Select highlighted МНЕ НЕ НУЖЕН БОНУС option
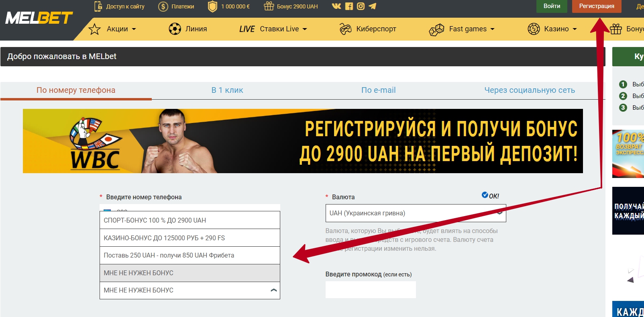Viewport: 644px width, 317px height. click(190, 273)
